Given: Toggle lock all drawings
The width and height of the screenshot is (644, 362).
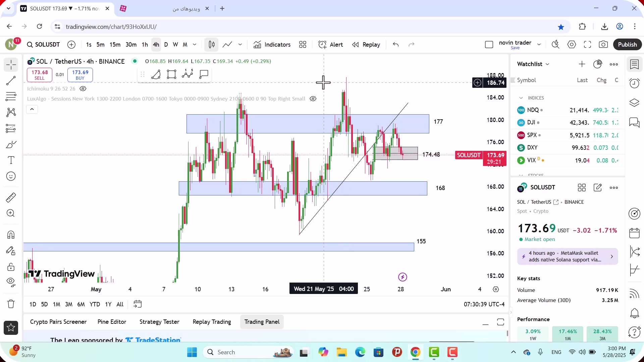Looking at the screenshot, I should (11, 267).
